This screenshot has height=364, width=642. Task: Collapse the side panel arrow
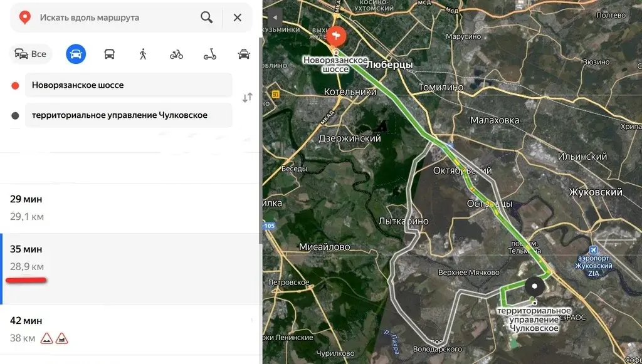point(275,18)
